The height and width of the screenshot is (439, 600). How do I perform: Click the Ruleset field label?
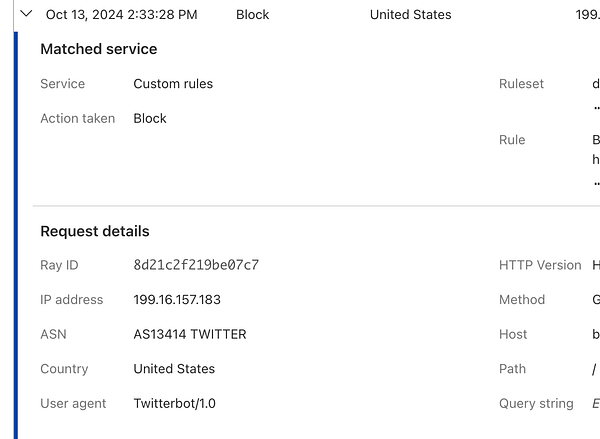point(521,84)
